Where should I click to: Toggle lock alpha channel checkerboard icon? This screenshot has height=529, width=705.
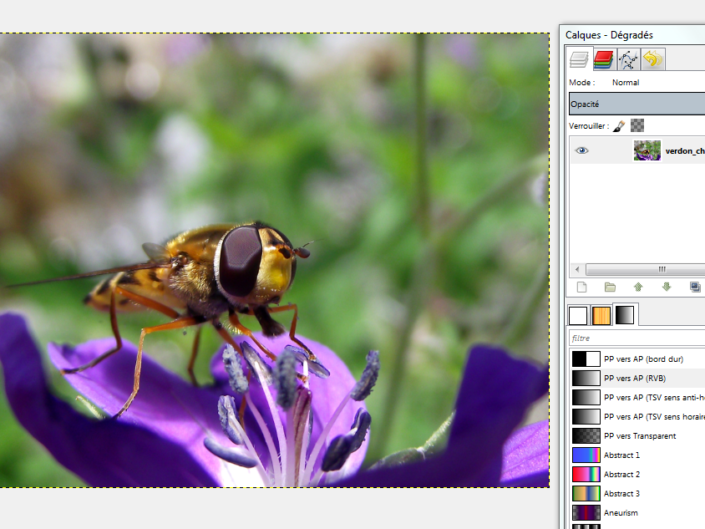click(x=637, y=125)
